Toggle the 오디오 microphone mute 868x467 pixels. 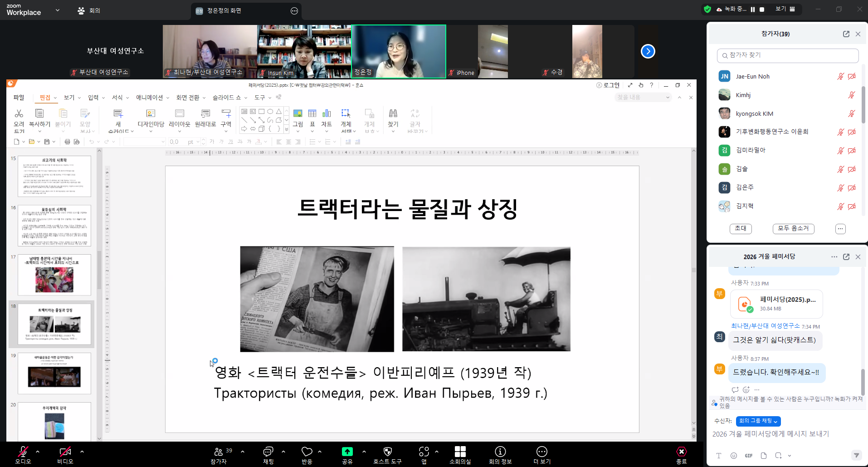click(x=23, y=452)
